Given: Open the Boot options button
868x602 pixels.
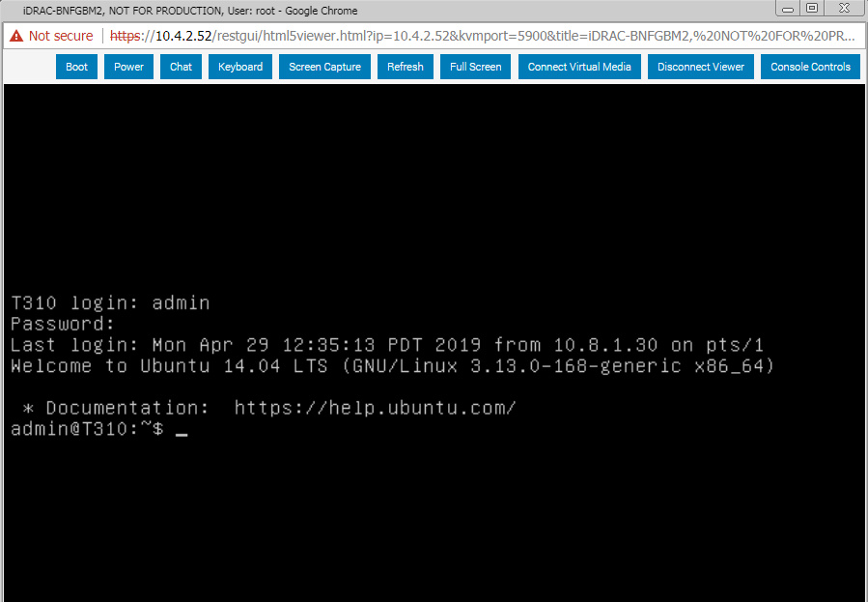Looking at the screenshot, I should tap(76, 67).
